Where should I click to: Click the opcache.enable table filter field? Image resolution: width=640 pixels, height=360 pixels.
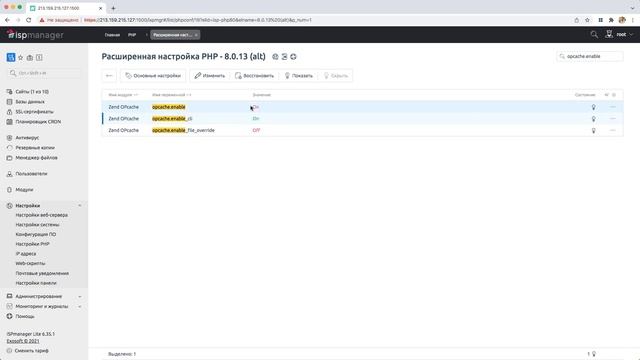click(590, 56)
